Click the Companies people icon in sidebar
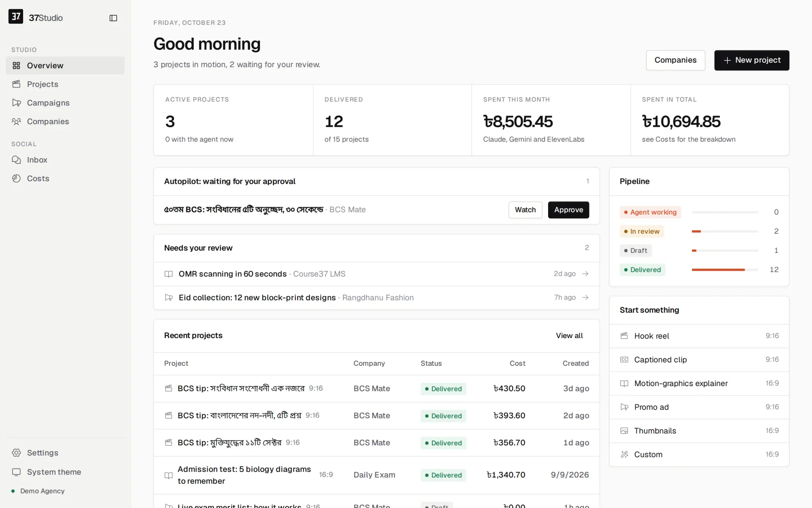The height and width of the screenshot is (508, 812). [16, 122]
